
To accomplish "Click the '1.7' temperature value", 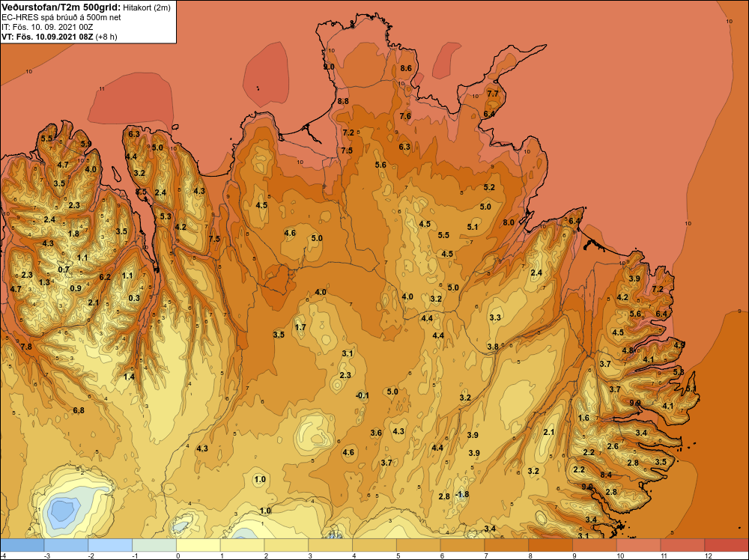I will [x=300, y=327].
